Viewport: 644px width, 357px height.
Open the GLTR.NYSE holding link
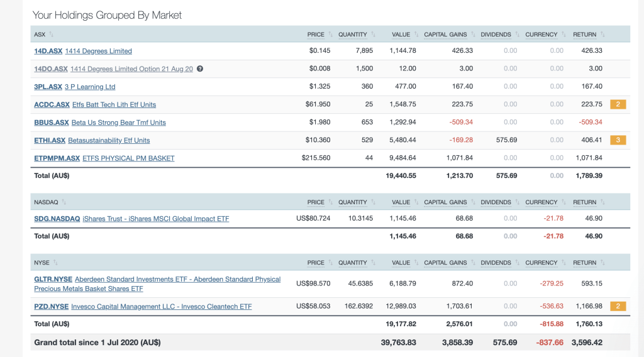[x=53, y=279]
